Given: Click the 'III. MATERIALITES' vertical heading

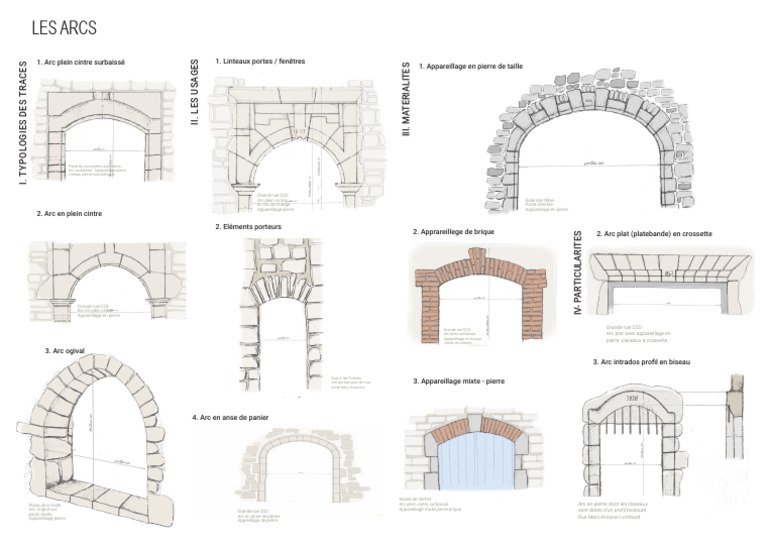Looking at the screenshot, I should [x=406, y=99].
